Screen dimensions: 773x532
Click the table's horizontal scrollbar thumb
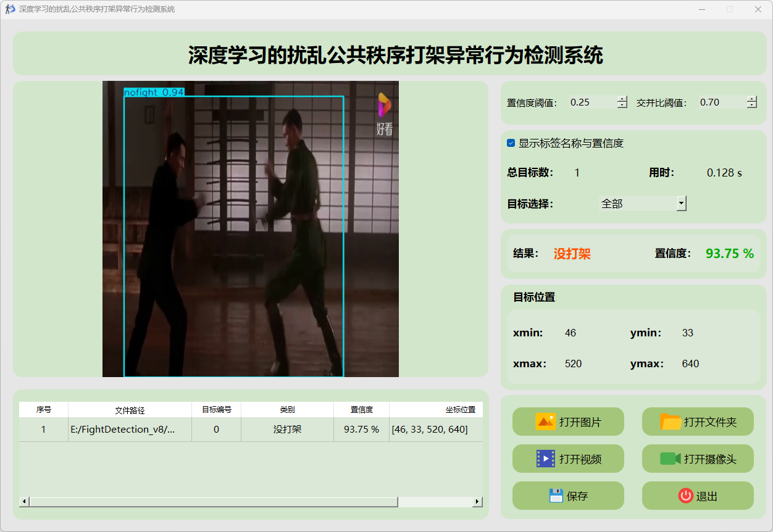coord(214,502)
